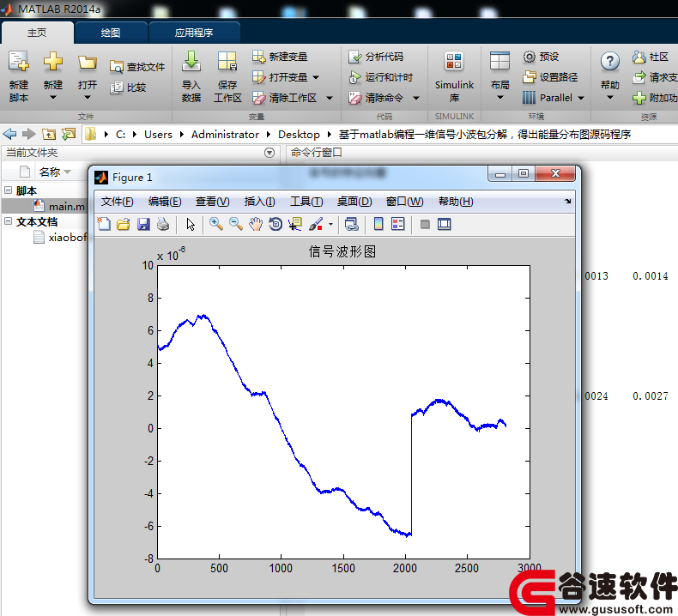
Task: Expand the Parallel dropdown arrow
Action: point(581,98)
